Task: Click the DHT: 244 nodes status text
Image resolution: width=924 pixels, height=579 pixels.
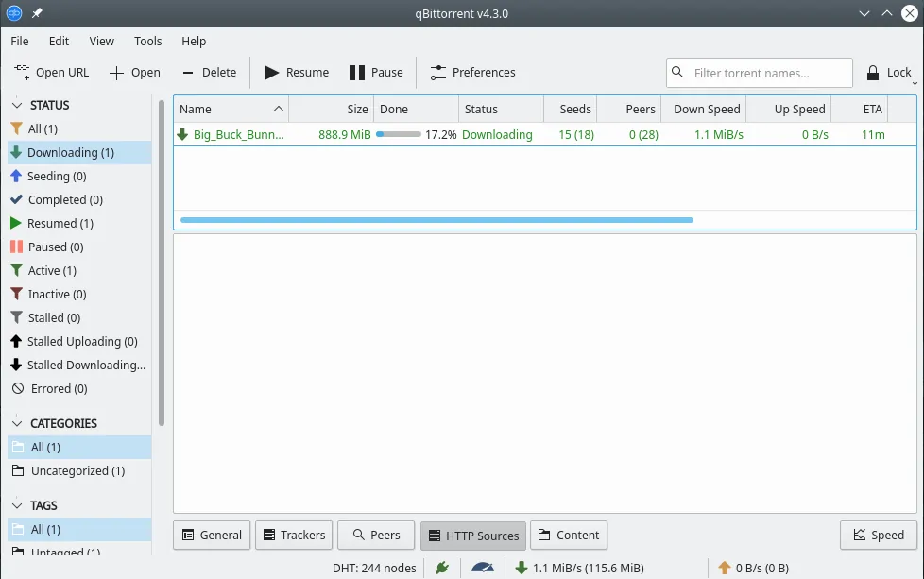Action: click(x=374, y=568)
